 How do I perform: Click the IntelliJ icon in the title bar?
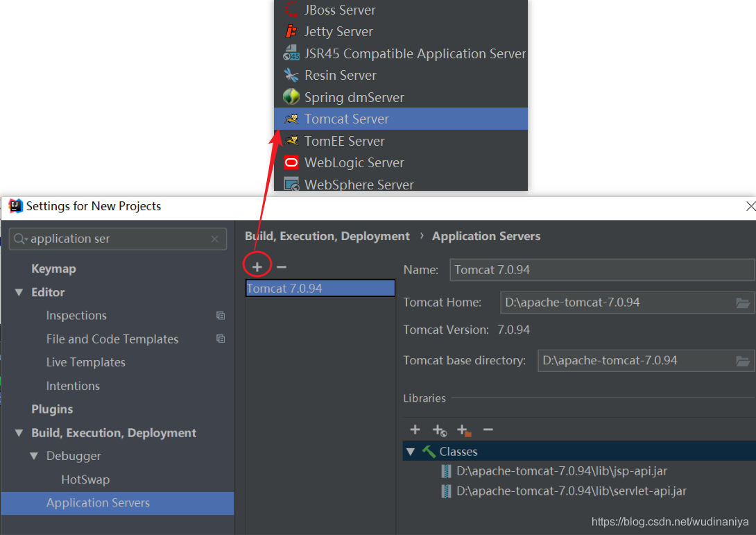pos(15,206)
